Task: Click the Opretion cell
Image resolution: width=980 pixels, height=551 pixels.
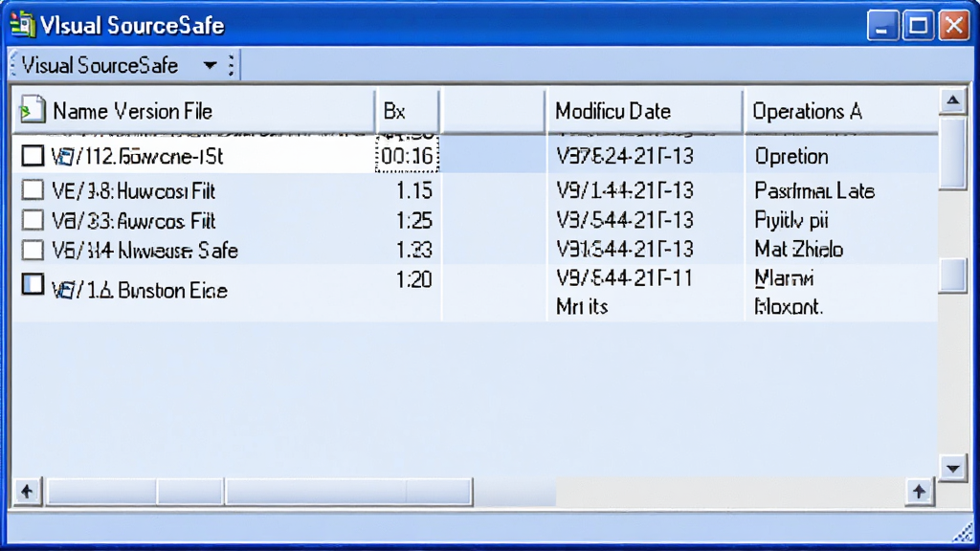Action: tap(791, 156)
